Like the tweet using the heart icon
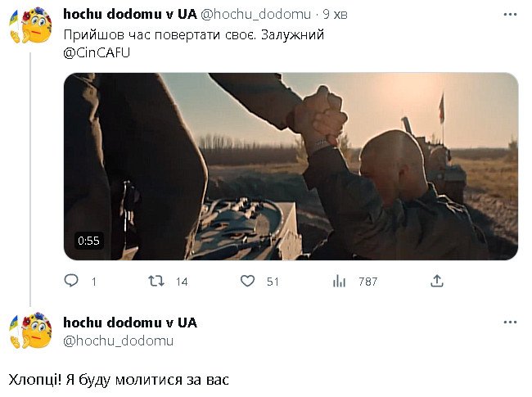Viewport: 532px width, 397px height. (x=247, y=281)
